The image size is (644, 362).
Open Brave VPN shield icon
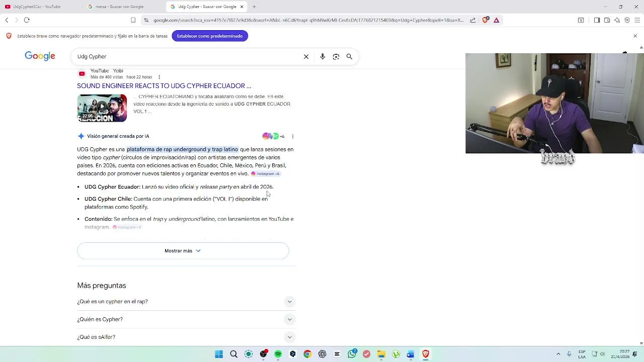point(627,20)
